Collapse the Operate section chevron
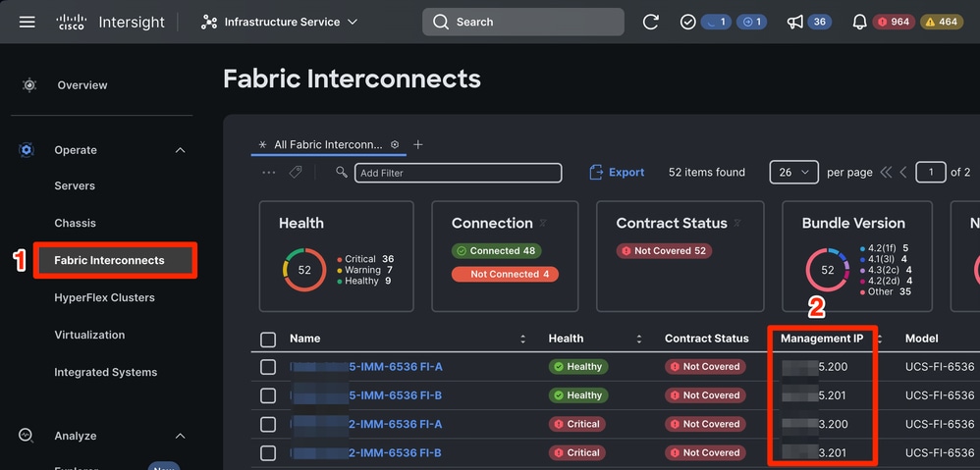 [180, 150]
